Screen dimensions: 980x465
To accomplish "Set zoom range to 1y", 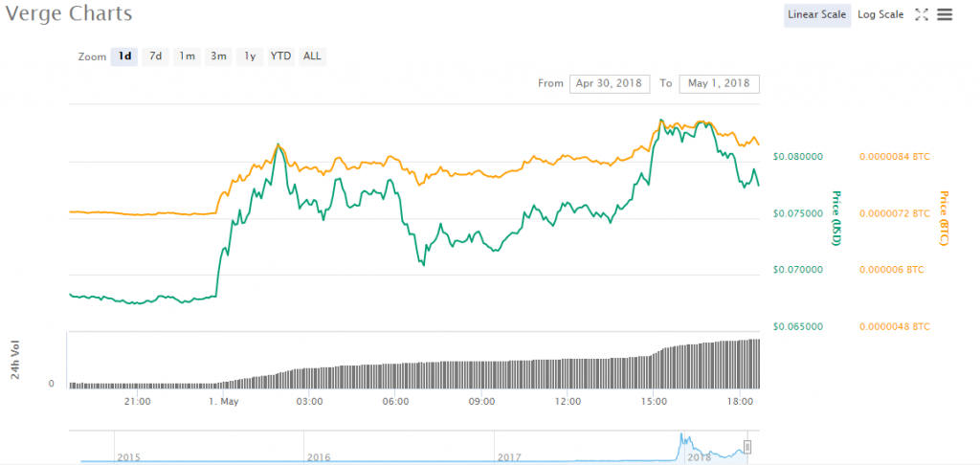I will click(250, 56).
